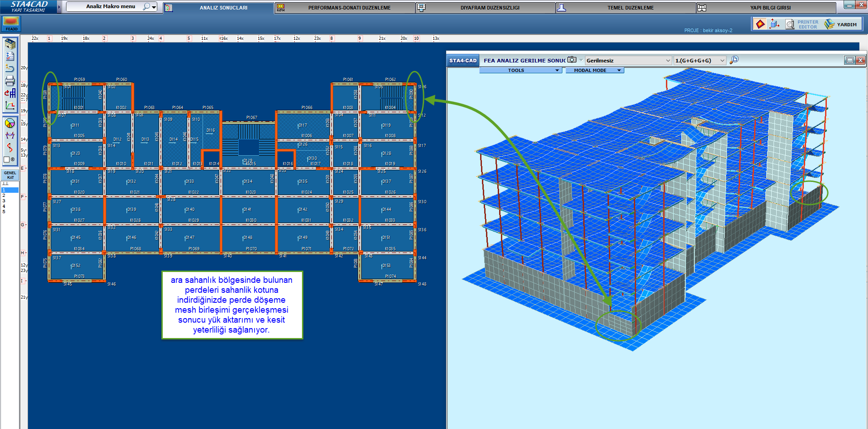868x429 pixels.
Task: Select floor 3 in the floor list
Action: point(4,200)
